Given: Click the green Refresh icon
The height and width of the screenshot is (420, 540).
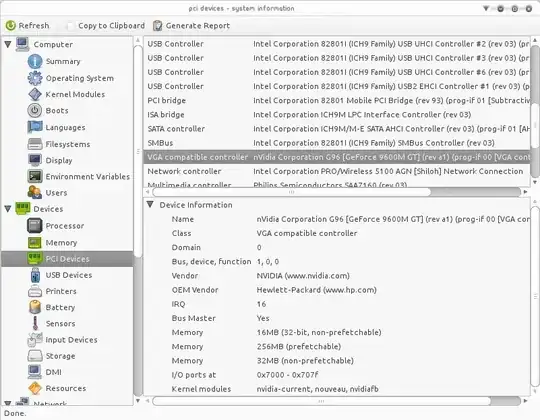Looking at the screenshot, I should tap(11, 25).
